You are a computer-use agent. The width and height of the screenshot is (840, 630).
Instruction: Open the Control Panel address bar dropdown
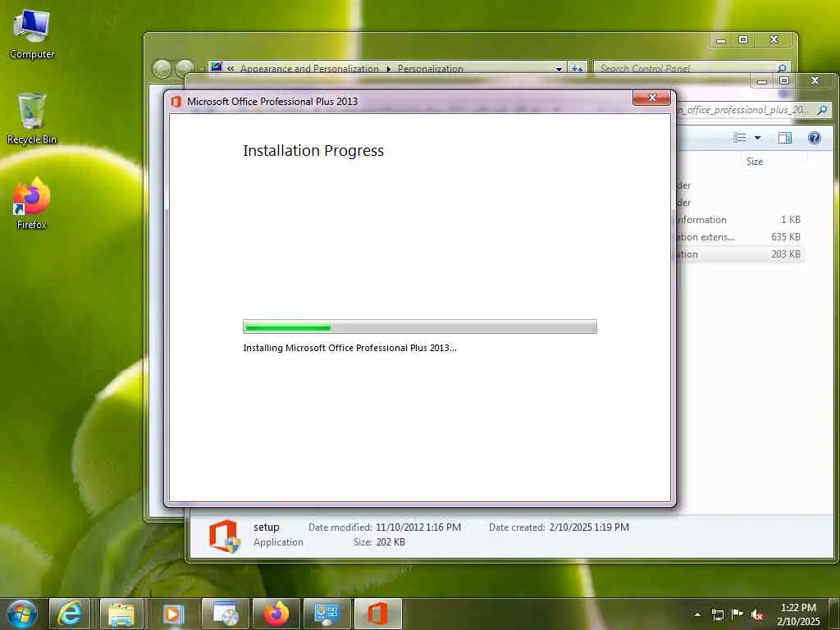[x=559, y=69]
